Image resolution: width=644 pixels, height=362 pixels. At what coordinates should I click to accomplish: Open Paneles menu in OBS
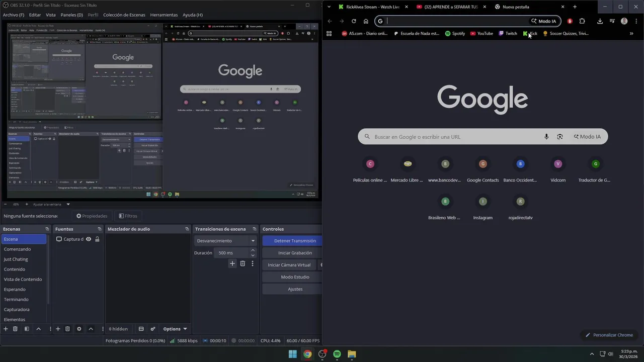pyautogui.click(x=71, y=15)
